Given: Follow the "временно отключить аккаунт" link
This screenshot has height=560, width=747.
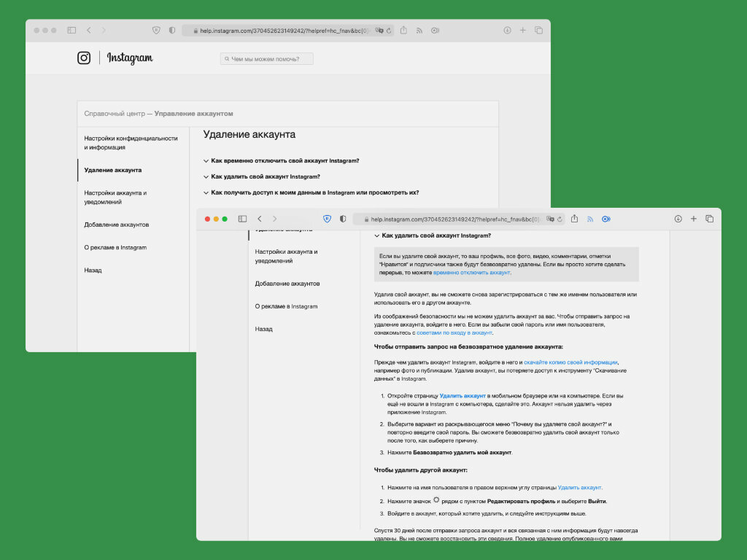Looking at the screenshot, I should click(x=472, y=273).
